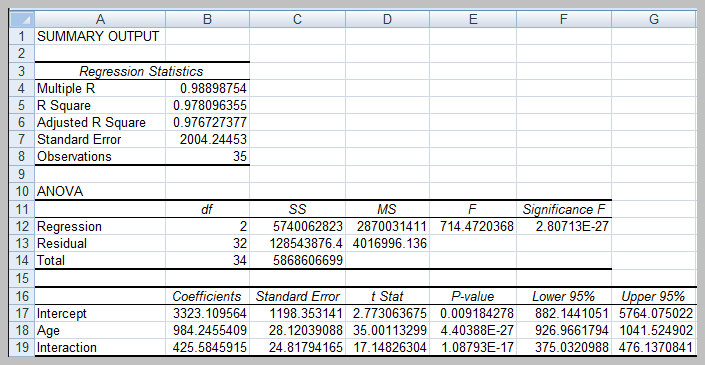This screenshot has height=365, width=705.
Task: Select the Residual row label
Action: click(100, 243)
